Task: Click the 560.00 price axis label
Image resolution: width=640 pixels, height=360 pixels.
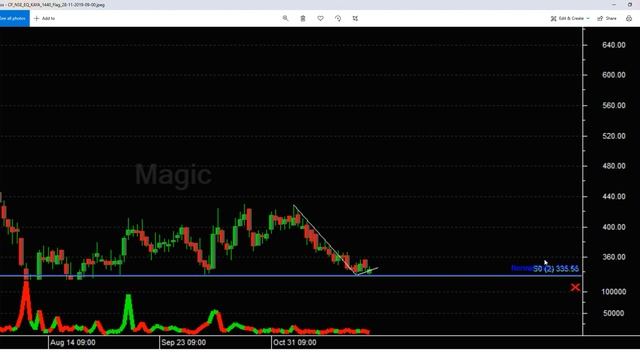Action: pos(614,106)
